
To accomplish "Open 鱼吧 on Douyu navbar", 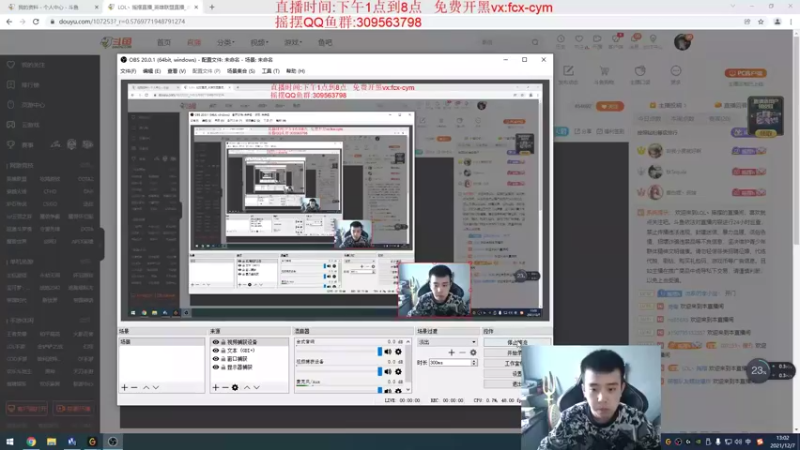I will (x=325, y=42).
